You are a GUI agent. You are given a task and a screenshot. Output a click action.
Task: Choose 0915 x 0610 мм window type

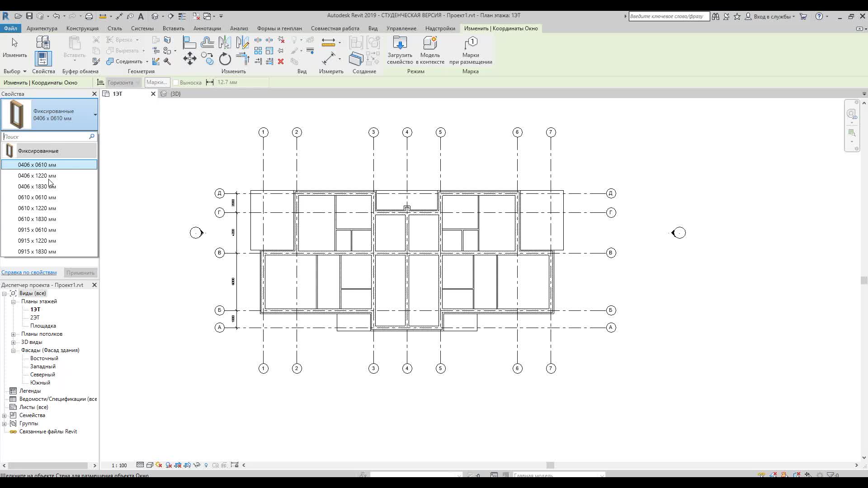(49, 230)
